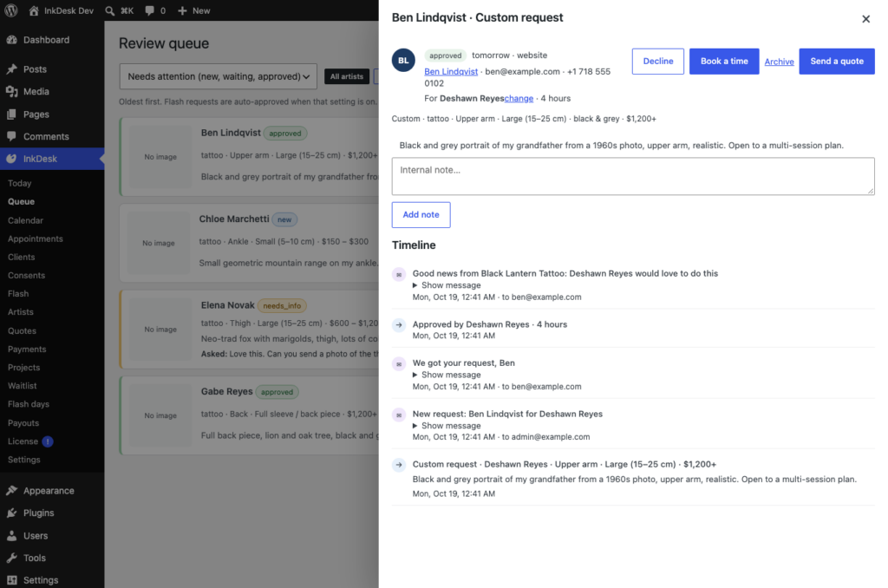Screen dimensions: 888x588
Task: Click the approved status badge in panel
Action: (x=445, y=56)
